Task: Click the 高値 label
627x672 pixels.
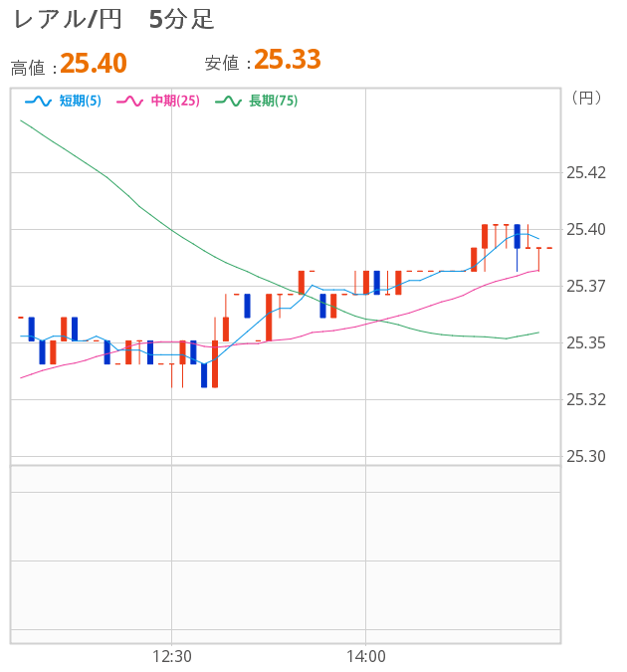Action: (x=28, y=68)
